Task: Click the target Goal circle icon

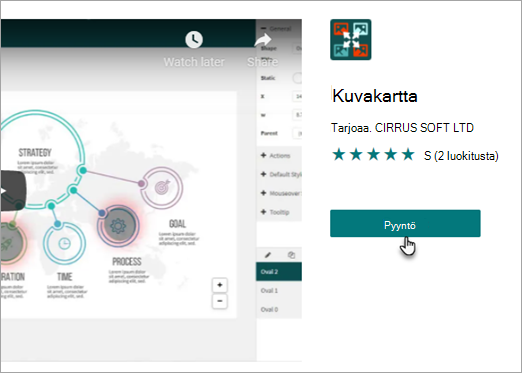Action: pos(162,188)
